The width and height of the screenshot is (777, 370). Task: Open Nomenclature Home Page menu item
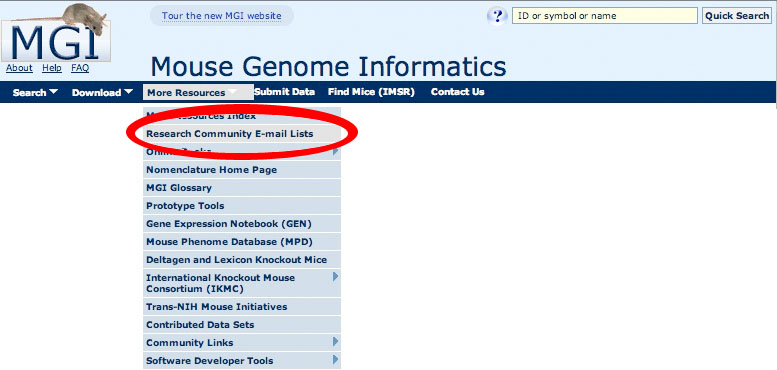pos(242,170)
